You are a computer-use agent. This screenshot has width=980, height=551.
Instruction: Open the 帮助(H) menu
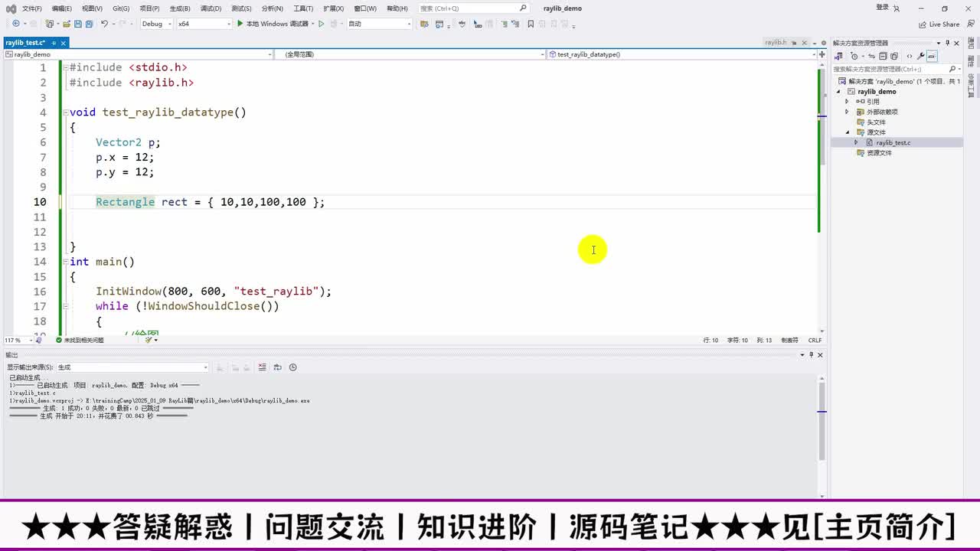coord(397,8)
